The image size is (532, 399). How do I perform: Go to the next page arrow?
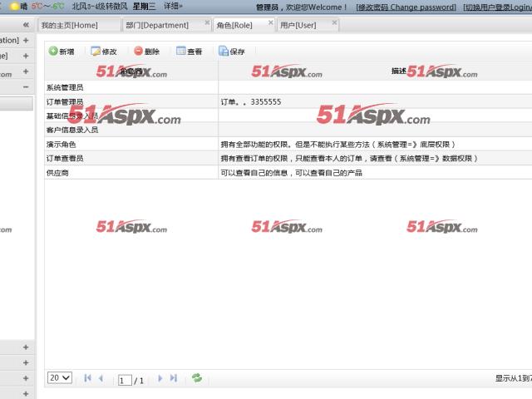pyautogui.click(x=160, y=378)
